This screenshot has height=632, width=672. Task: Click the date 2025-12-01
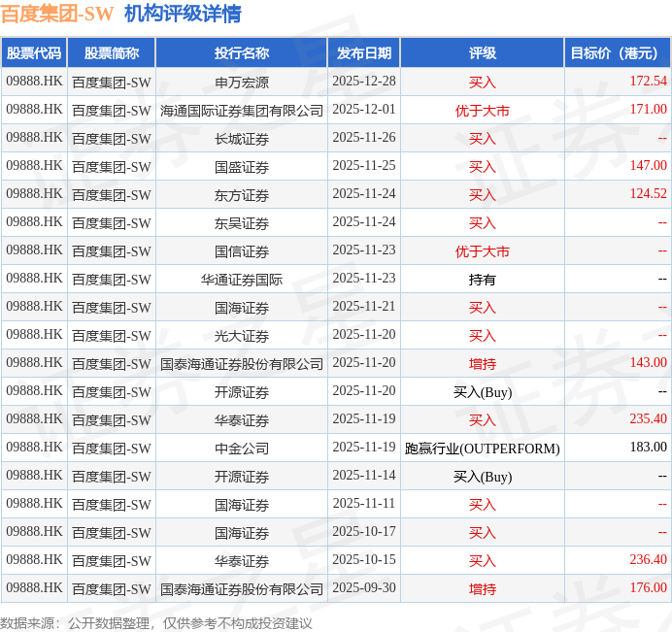click(364, 110)
